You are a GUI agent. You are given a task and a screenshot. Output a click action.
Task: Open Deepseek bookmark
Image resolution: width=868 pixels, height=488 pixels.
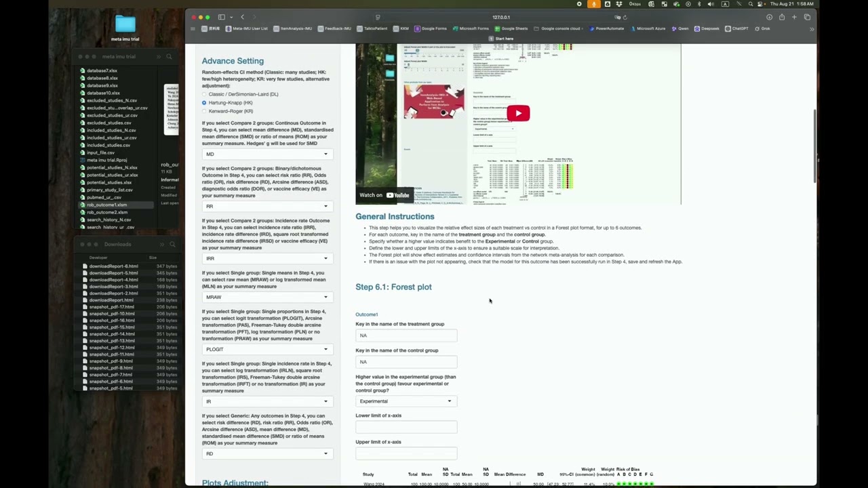coord(707,28)
